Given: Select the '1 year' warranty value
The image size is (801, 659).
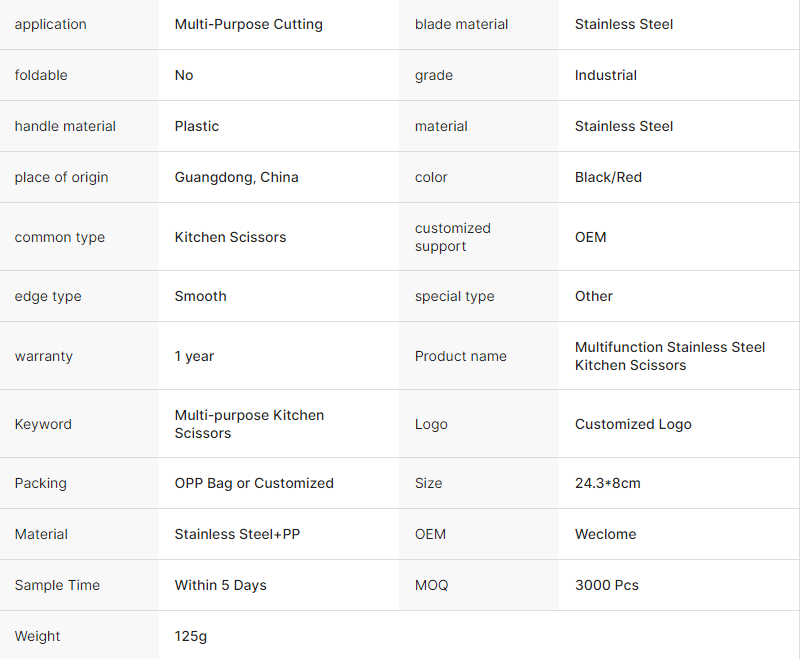Looking at the screenshot, I should 194,356.
